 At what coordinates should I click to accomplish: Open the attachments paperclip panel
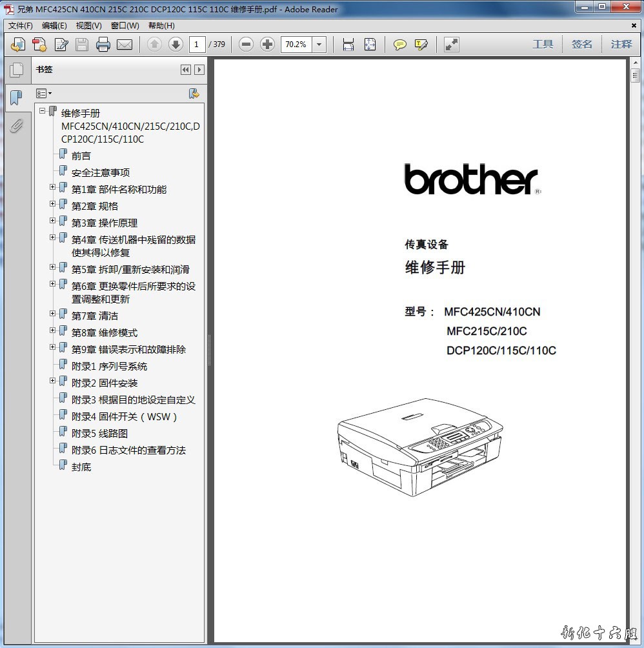tap(16, 126)
